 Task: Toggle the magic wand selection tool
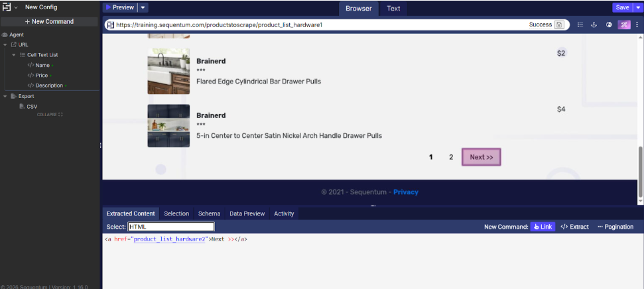(x=623, y=25)
